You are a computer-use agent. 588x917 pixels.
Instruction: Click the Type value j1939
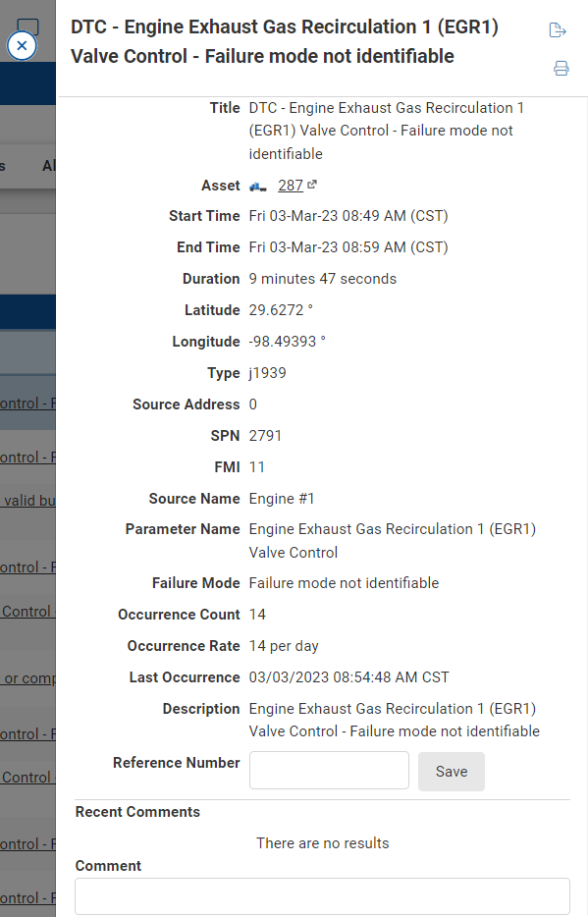(x=267, y=372)
